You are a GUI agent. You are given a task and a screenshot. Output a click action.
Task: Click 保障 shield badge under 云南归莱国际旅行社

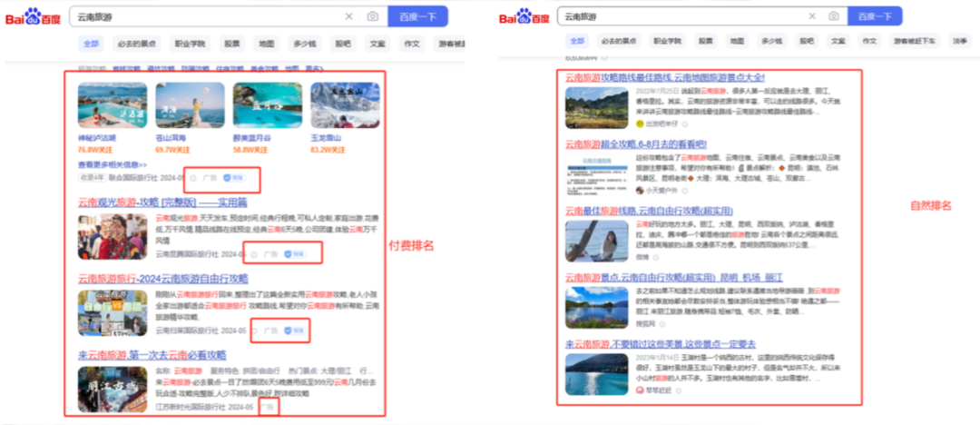click(294, 331)
